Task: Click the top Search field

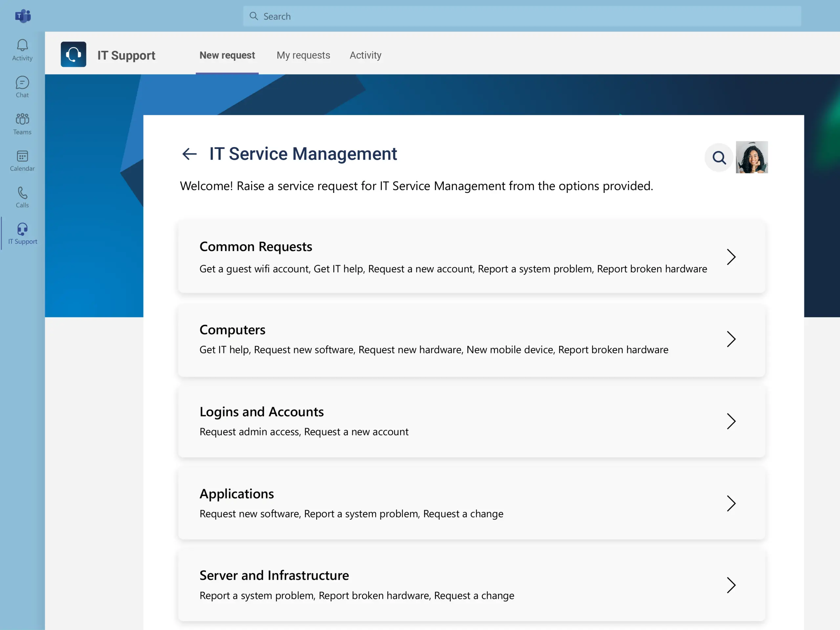Action: (x=522, y=16)
